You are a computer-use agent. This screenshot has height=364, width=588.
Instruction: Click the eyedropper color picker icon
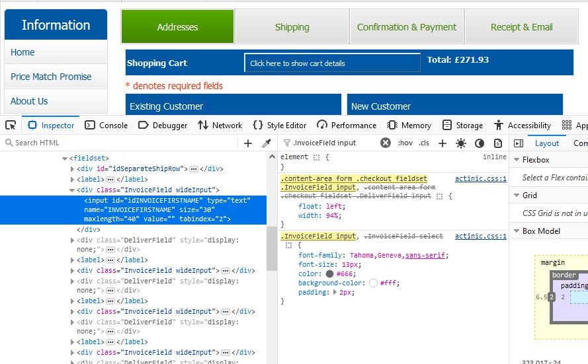click(267, 143)
